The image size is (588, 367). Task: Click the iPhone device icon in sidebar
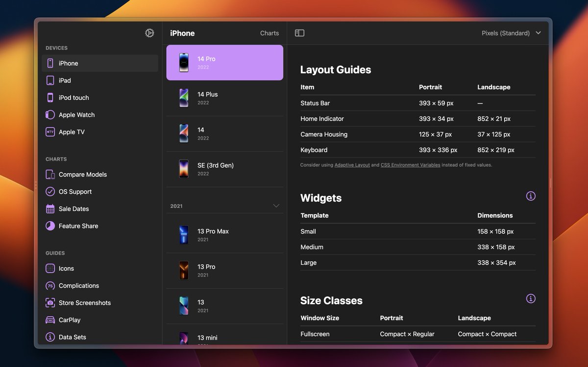pos(50,63)
